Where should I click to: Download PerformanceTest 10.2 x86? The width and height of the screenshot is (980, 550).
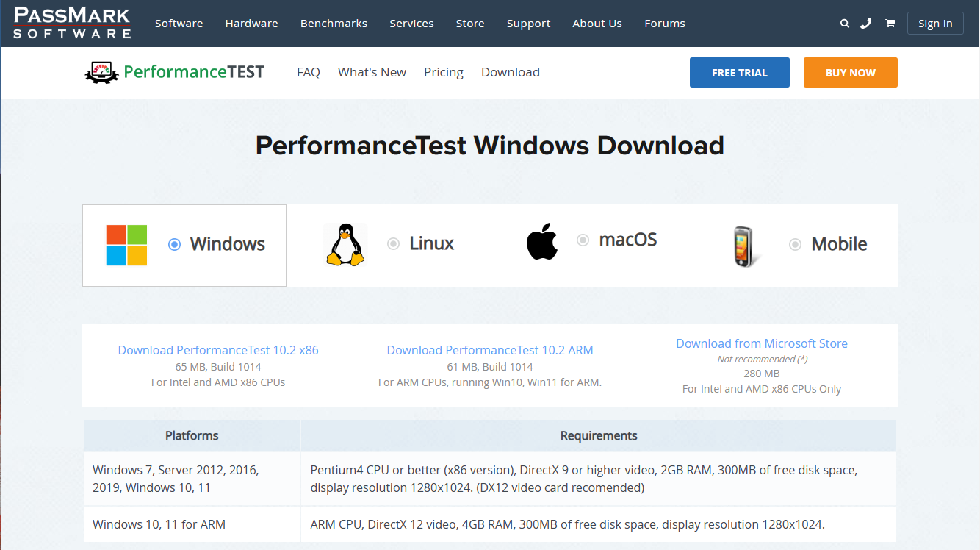coord(218,350)
